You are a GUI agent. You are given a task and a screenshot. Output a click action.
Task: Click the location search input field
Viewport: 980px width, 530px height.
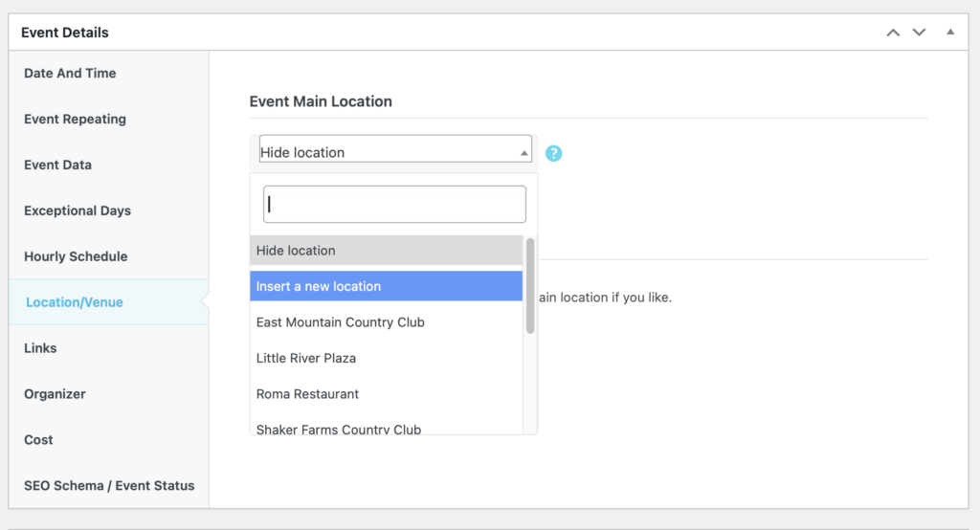tap(394, 205)
